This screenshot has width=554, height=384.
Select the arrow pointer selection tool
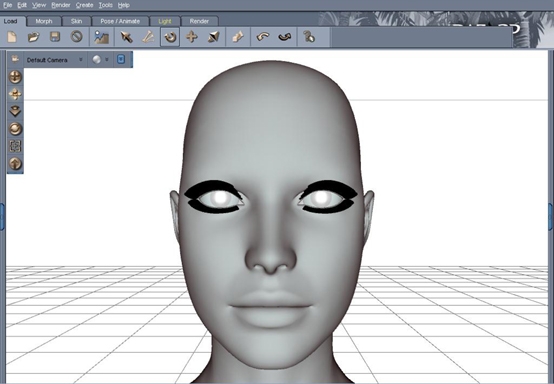pyautogui.click(x=126, y=37)
